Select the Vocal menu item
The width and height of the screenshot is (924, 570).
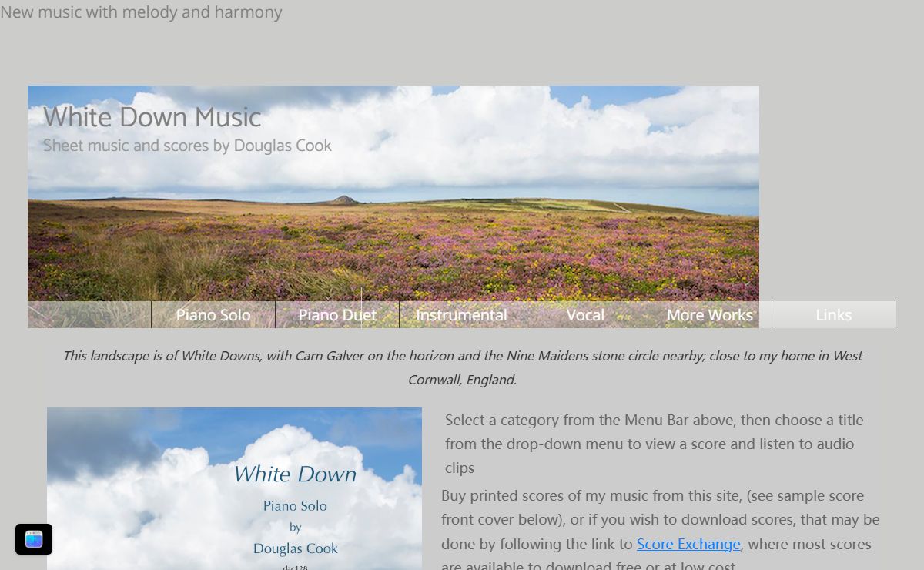pos(585,315)
